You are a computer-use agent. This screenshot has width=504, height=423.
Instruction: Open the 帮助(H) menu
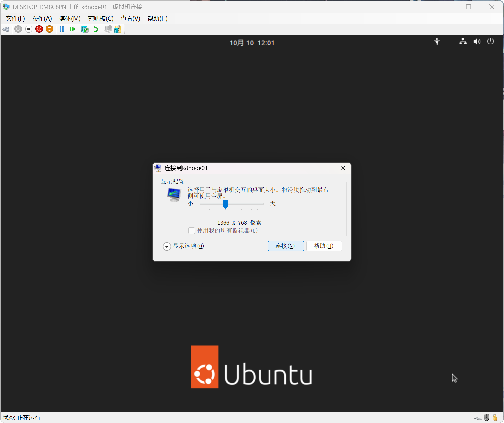[157, 19]
